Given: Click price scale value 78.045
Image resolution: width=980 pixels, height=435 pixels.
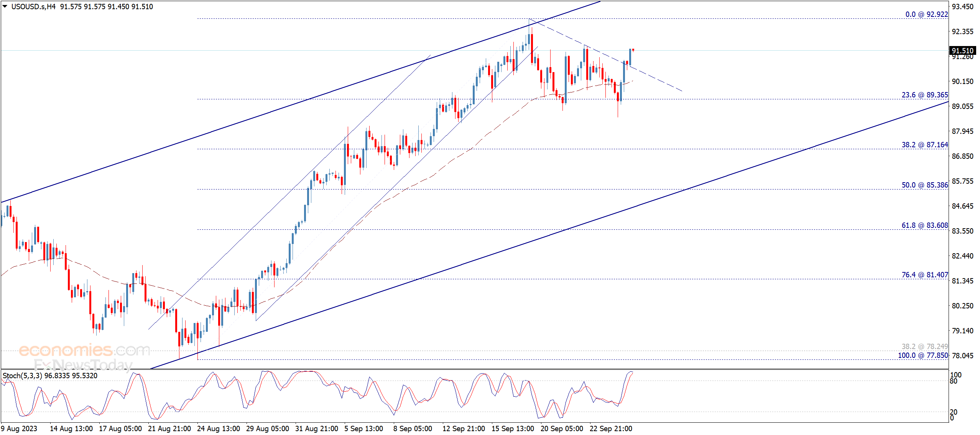Looking at the screenshot, I should 962,356.
